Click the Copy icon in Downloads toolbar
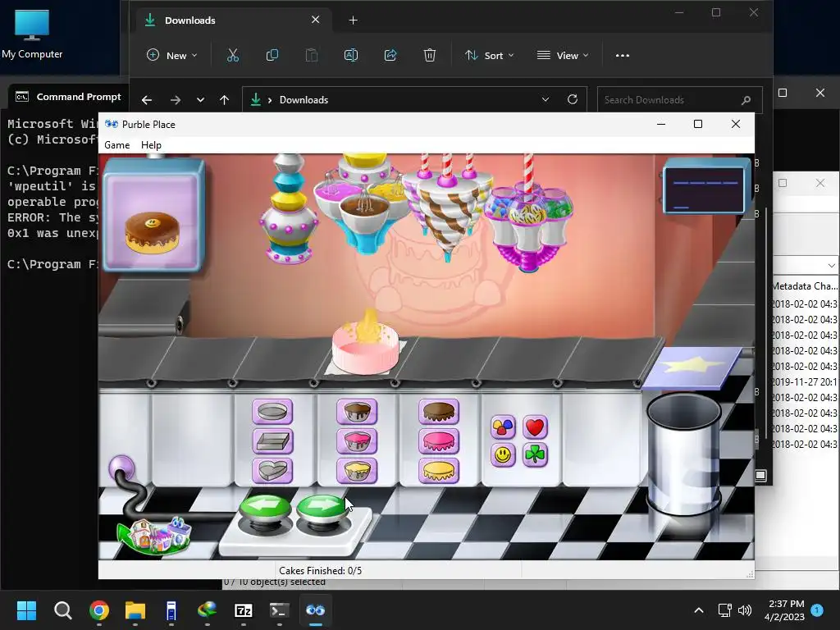Image resolution: width=840 pixels, height=630 pixels. coord(272,55)
